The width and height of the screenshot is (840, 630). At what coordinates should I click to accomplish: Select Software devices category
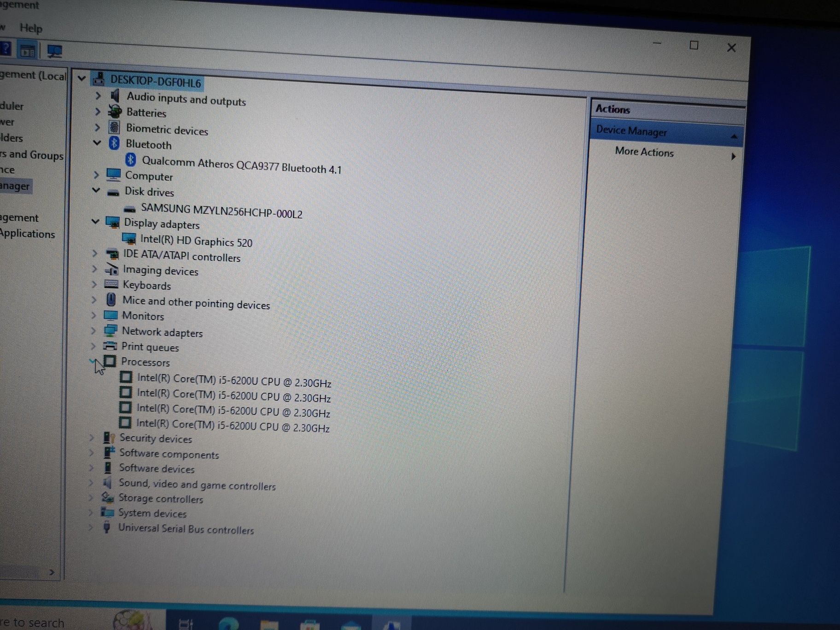coord(157,468)
